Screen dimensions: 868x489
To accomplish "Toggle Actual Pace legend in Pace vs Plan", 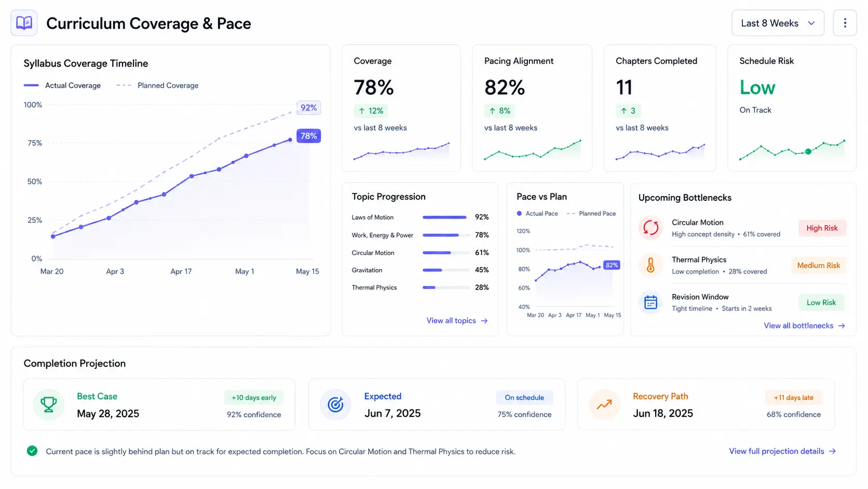I will [x=537, y=214].
